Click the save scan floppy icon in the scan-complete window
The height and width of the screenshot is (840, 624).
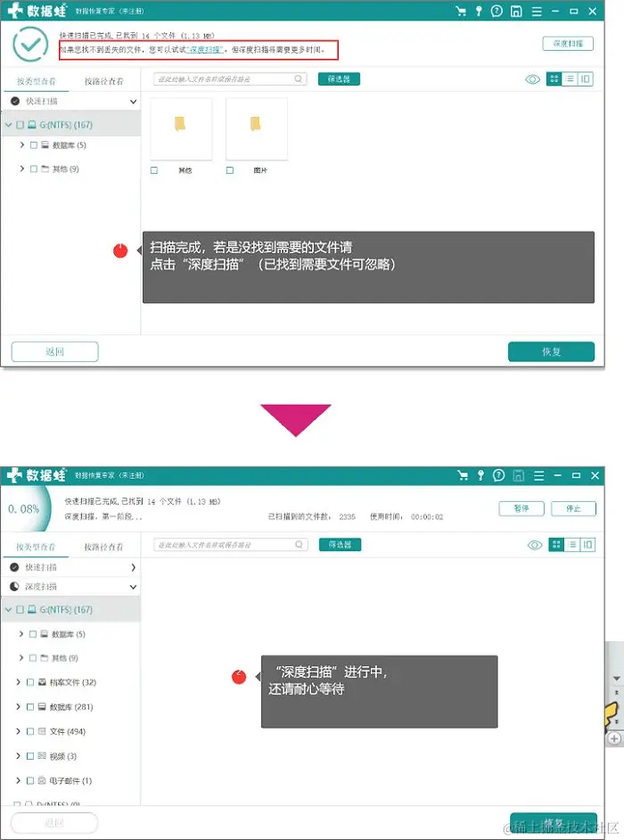coord(516,12)
